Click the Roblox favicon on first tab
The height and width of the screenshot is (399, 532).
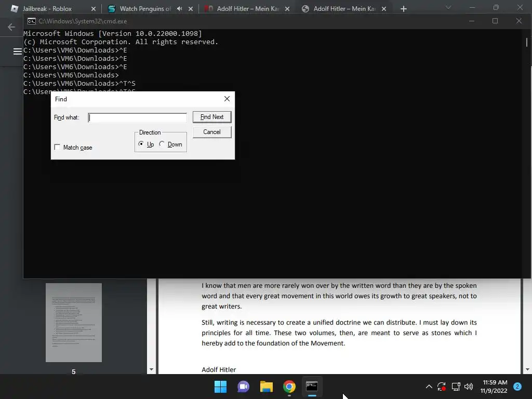(15, 9)
